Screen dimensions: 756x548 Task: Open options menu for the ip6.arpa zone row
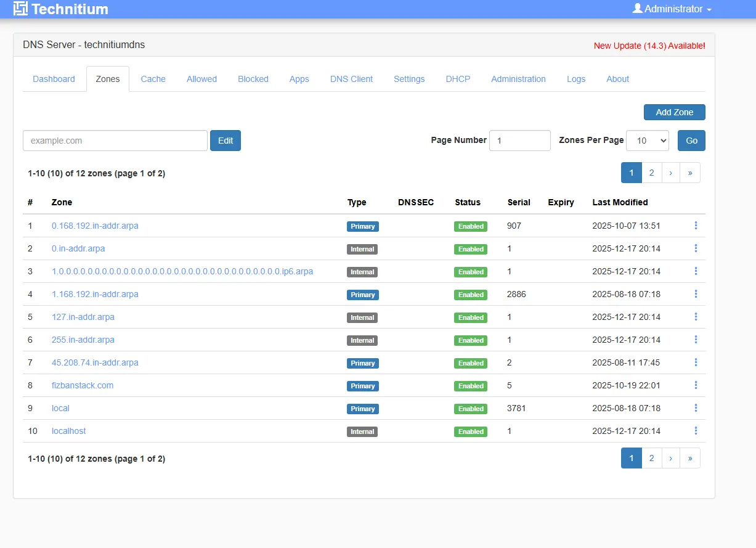(x=696, y=271)
